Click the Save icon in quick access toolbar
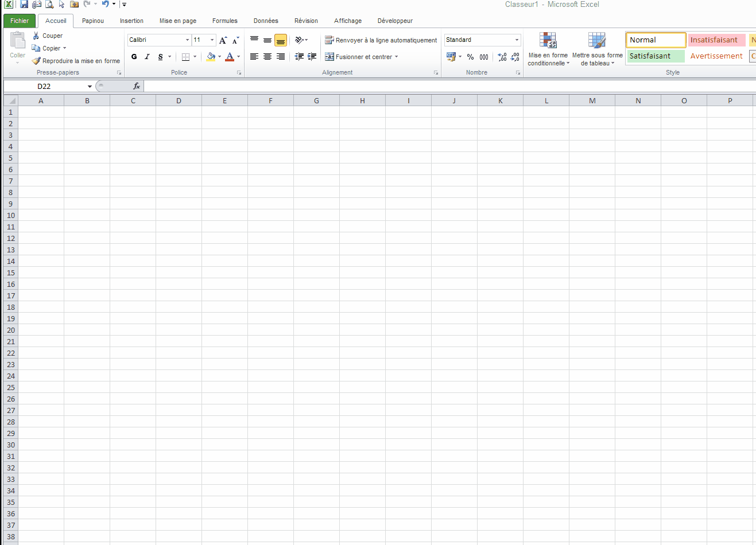756x545 pixels. [x=24, y=4]
